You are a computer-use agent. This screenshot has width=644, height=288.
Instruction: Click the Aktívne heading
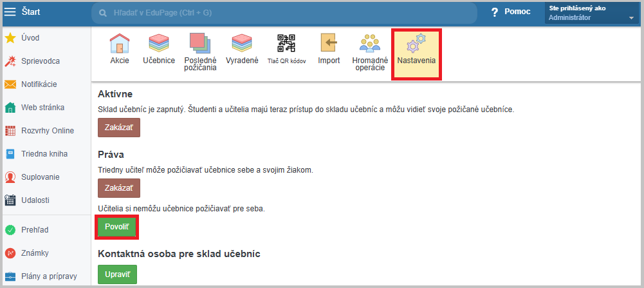tap(115, 94)
